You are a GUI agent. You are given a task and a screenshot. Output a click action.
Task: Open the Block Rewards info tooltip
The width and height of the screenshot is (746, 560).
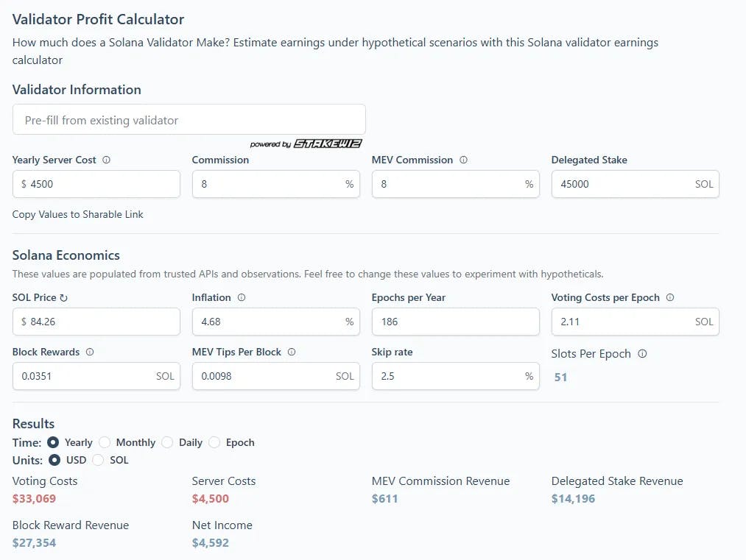click(x=89, y=352)
